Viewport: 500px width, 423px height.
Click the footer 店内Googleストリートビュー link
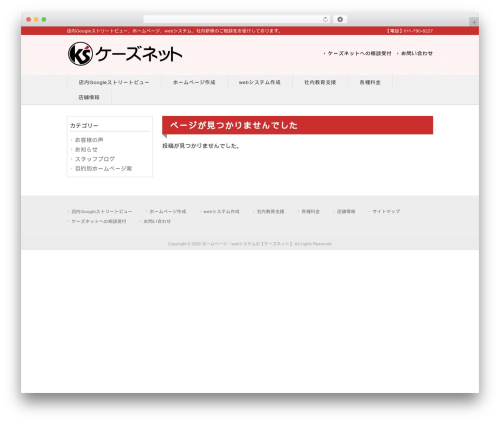point(102,211)
